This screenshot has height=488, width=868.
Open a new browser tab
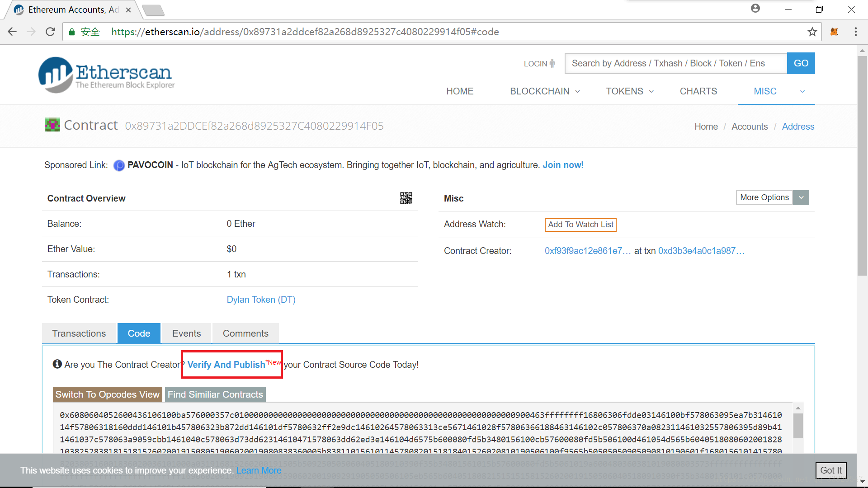(153, 10)
